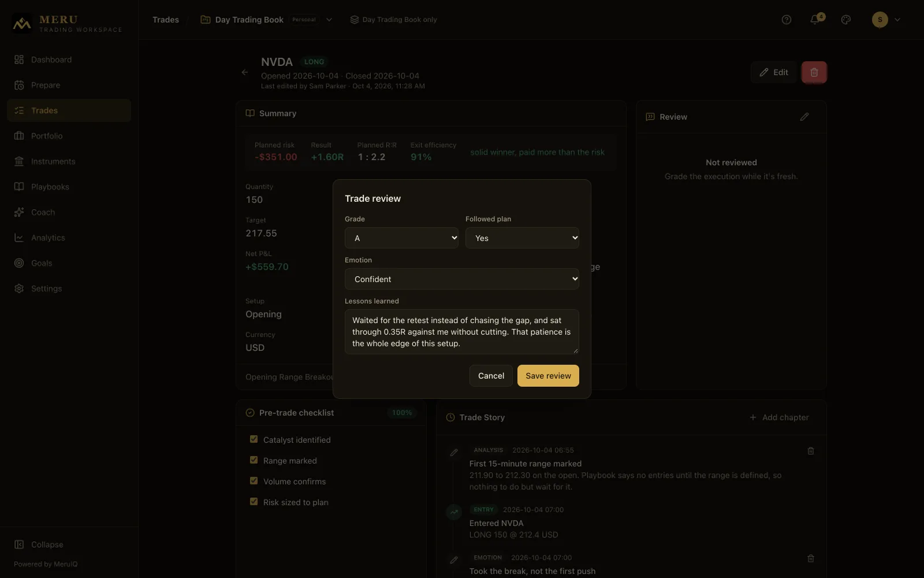Go back with the left arrow
Viewport: 924px width, 578px height.
click(x=245, y=72)
